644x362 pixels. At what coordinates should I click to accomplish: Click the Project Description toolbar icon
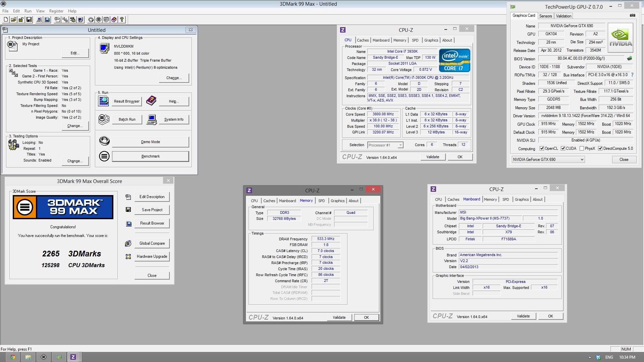coord(57,19)
